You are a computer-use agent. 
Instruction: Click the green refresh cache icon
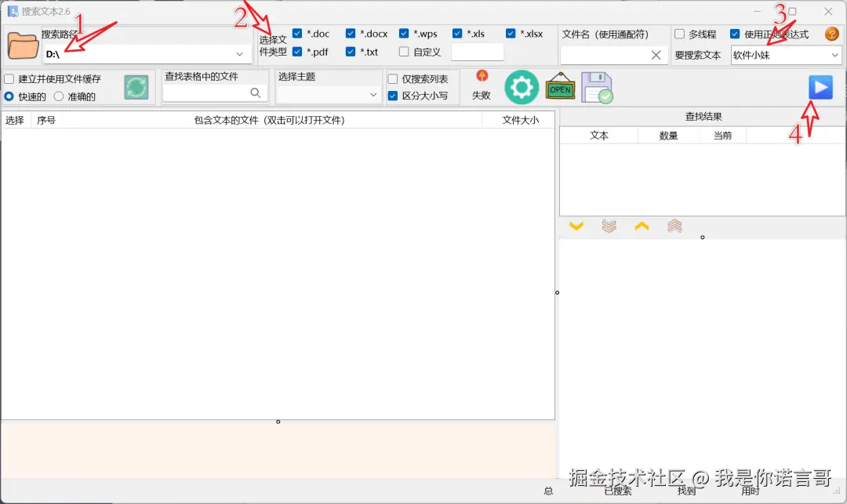[x=136, y=87]
